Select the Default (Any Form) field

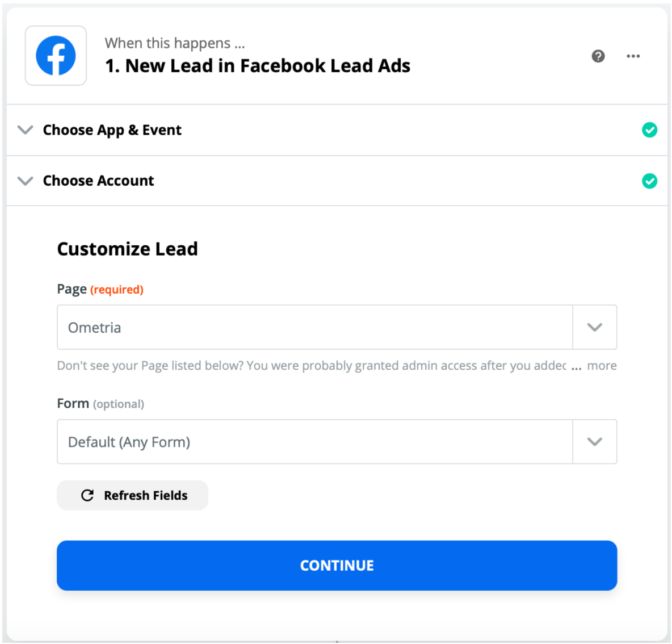point(315,442)
